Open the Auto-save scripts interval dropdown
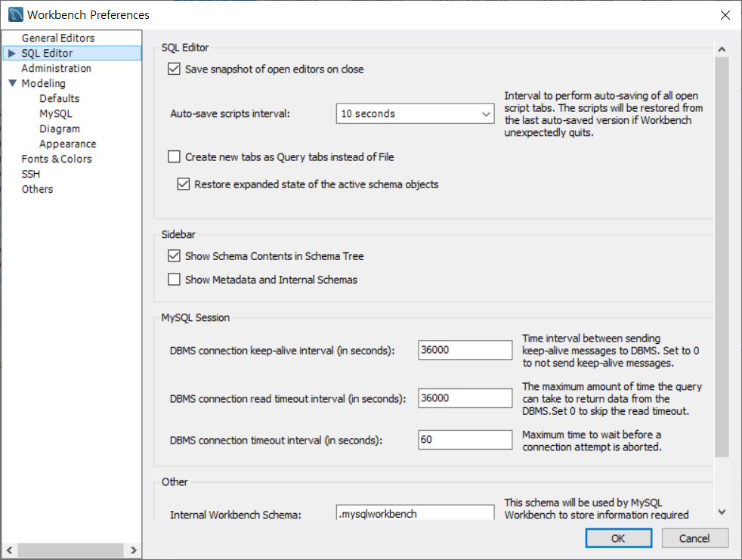 [x=415, y=113]
